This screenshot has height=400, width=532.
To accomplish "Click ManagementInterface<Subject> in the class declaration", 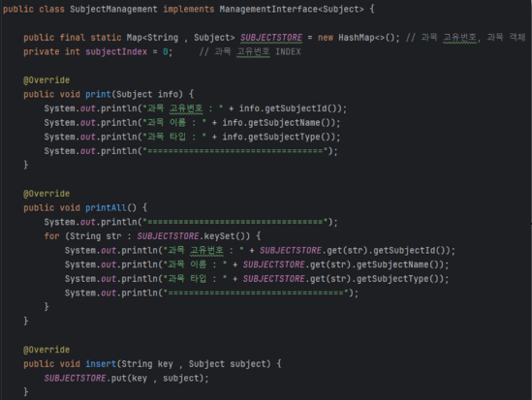I will coord(292,9).
